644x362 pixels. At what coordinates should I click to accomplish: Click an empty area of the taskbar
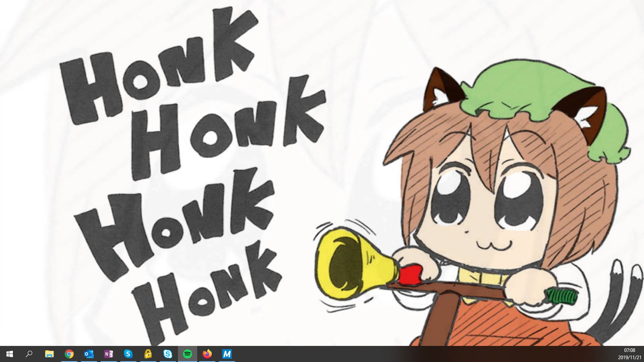(402, 354)
